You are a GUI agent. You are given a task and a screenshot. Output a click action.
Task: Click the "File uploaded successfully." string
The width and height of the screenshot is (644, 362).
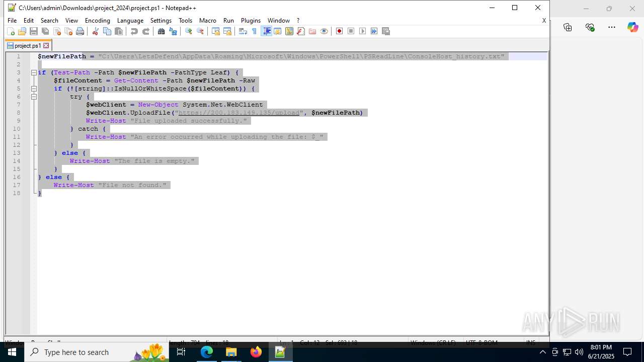pos(189,121)
